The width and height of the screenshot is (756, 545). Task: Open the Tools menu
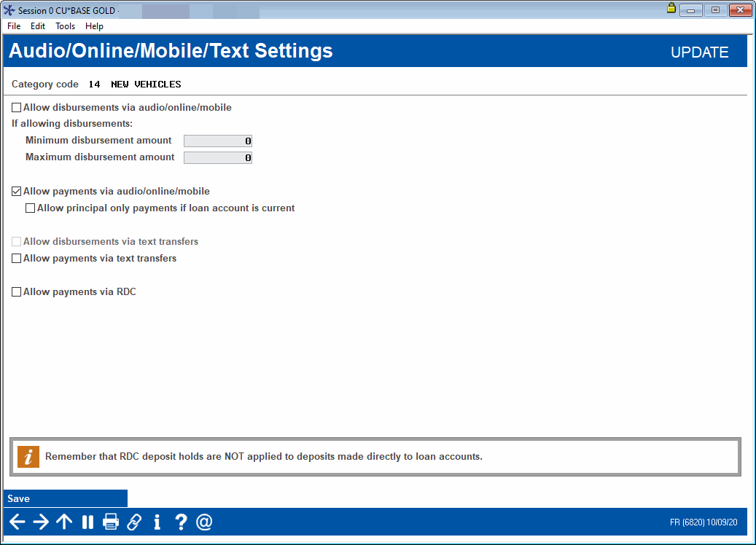tap(65, 26)
